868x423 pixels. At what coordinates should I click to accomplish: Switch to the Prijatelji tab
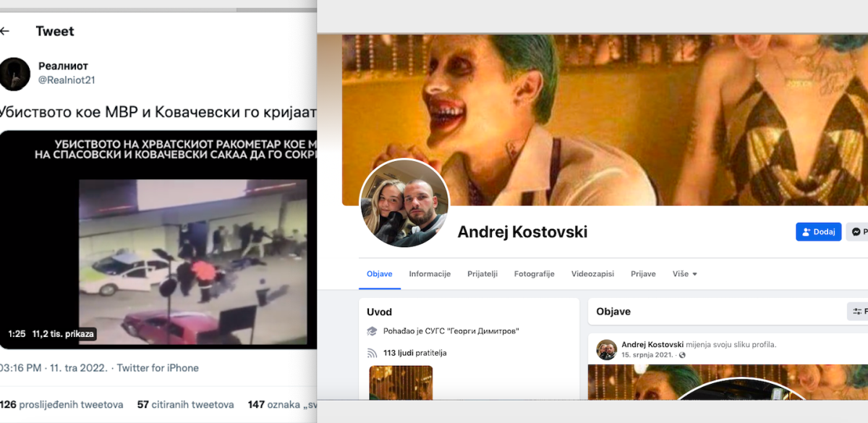pos(482,274)
